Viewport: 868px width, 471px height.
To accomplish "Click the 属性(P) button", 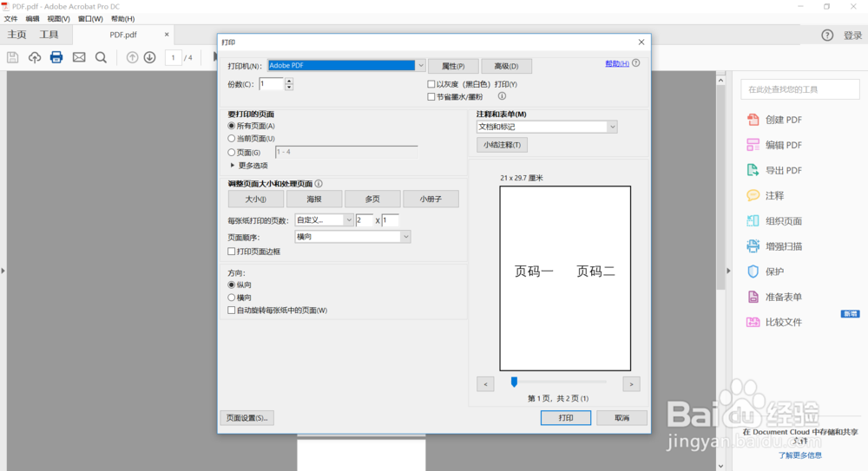I will tap(453, 66).
